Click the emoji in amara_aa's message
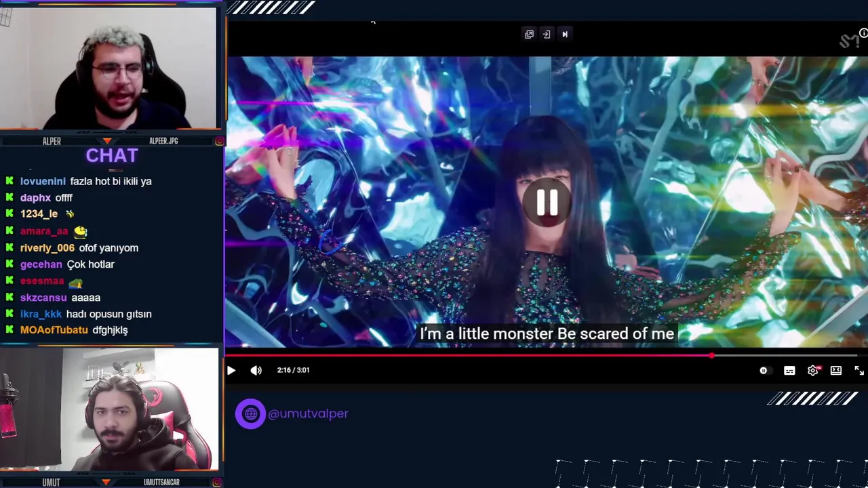 (x=81, y=231)
